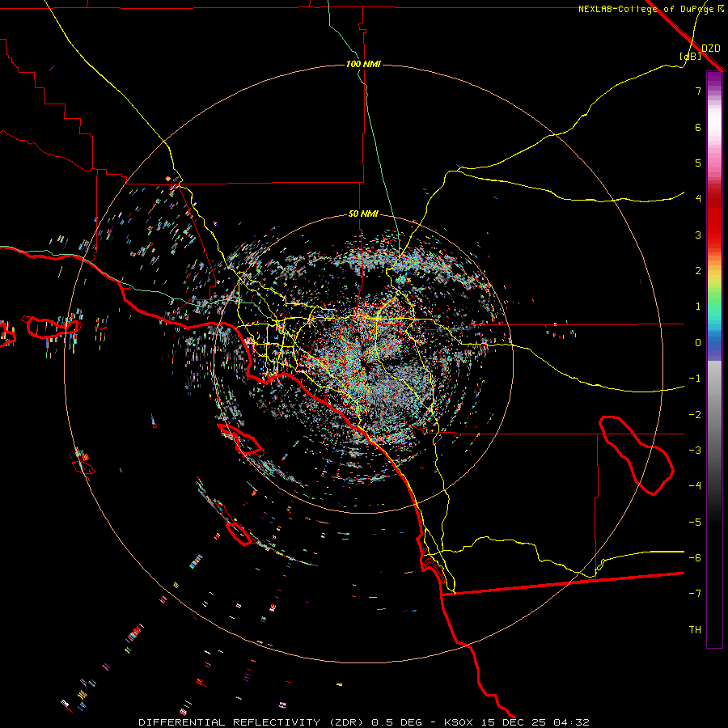Click the purple top of the color bar

click(x=714, y=79)
